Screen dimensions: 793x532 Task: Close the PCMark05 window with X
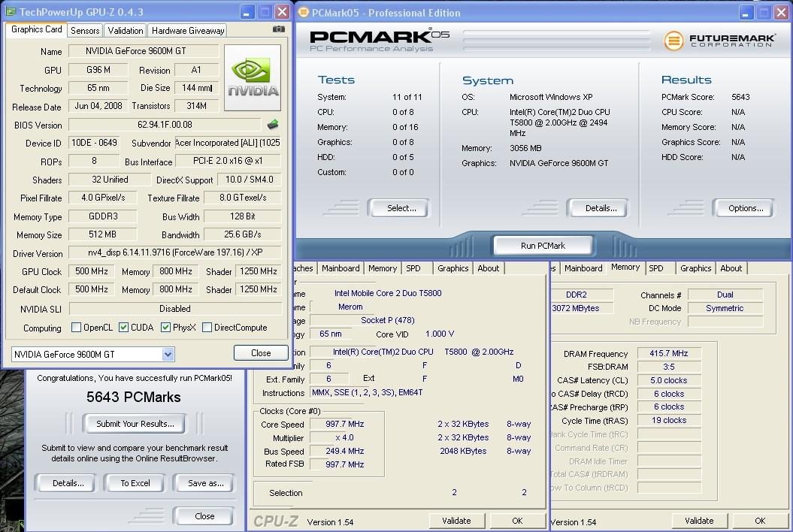(x=782, y=13)
